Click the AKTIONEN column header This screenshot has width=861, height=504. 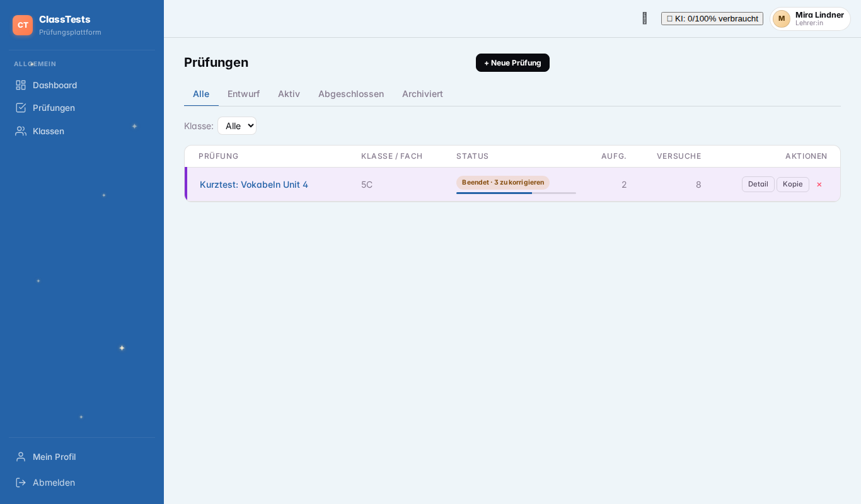click(806, 156)
